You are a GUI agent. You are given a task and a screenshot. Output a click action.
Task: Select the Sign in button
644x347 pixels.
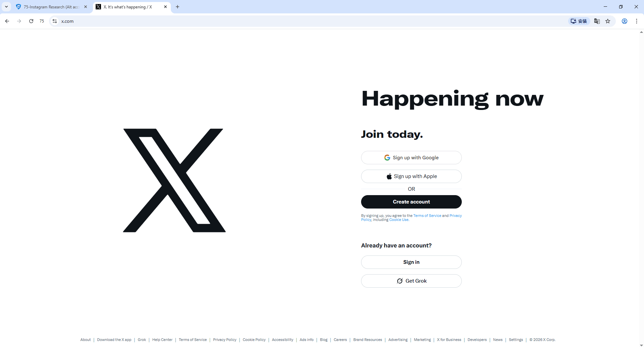coord(411,262)
